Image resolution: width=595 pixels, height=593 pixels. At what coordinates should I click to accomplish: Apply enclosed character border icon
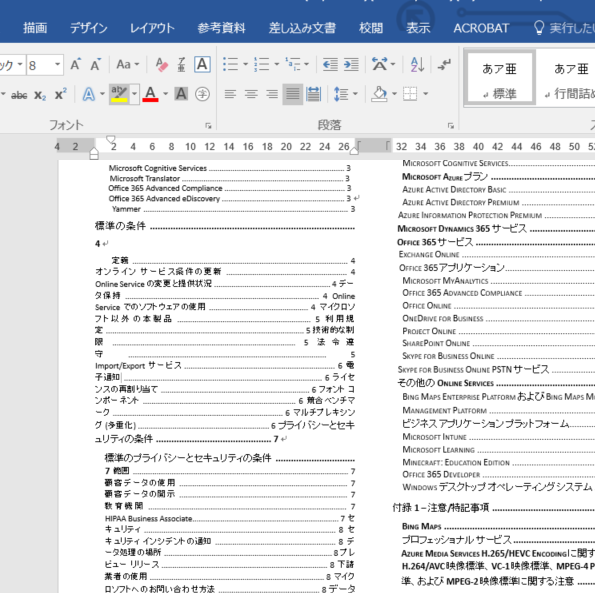[202, 64]
